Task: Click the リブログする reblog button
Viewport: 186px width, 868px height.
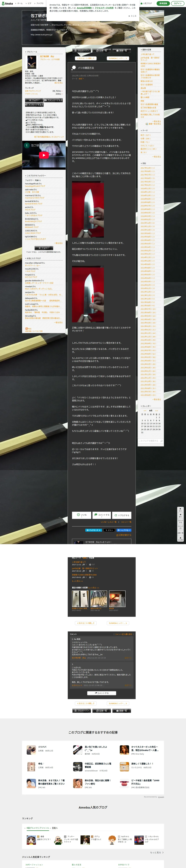Action: coord(122,515)
